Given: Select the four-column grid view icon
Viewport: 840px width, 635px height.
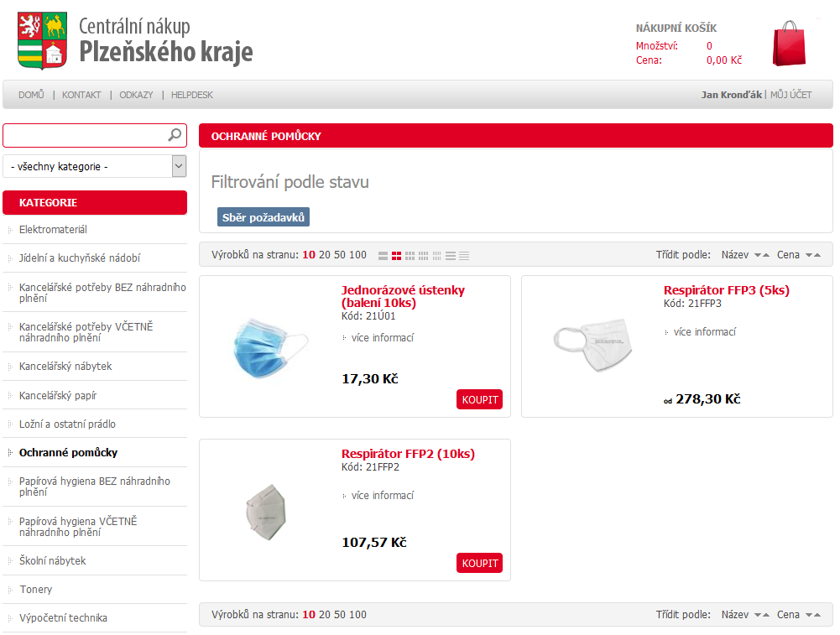Looking at the screenshot, I should 423,256.
